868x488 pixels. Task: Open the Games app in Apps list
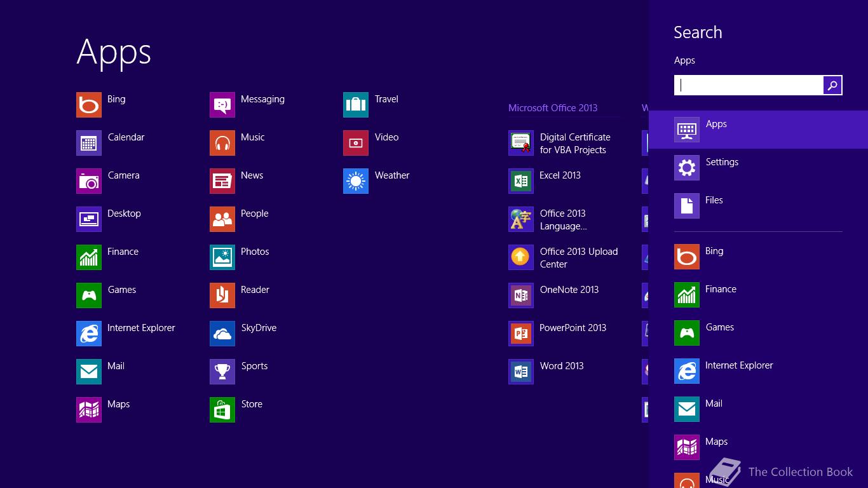click(89, 295)
